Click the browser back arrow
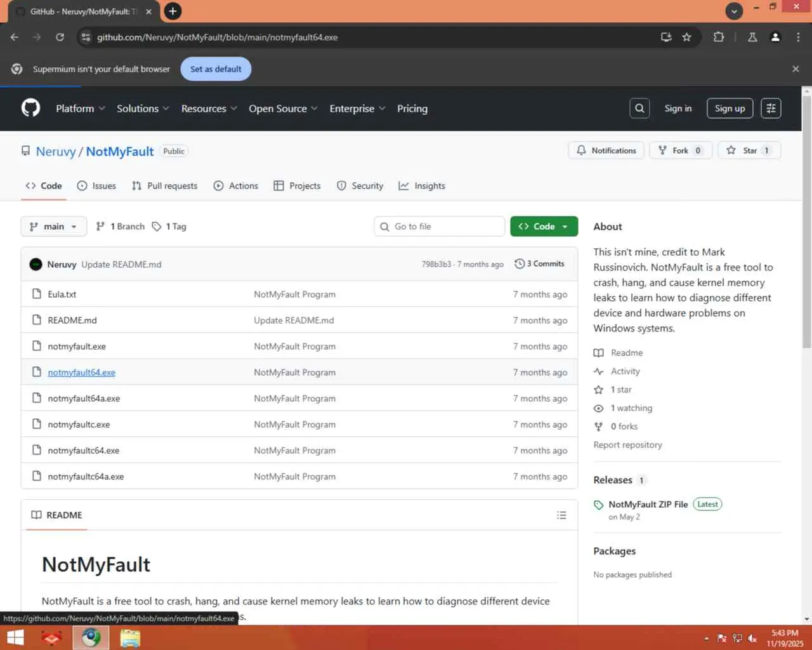 coord(15,37)
